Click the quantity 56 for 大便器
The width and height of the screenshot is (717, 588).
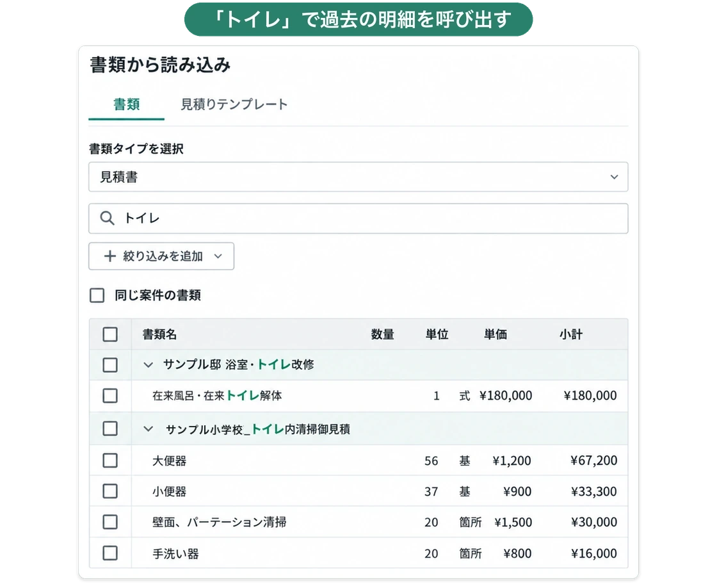coord(431,461)
